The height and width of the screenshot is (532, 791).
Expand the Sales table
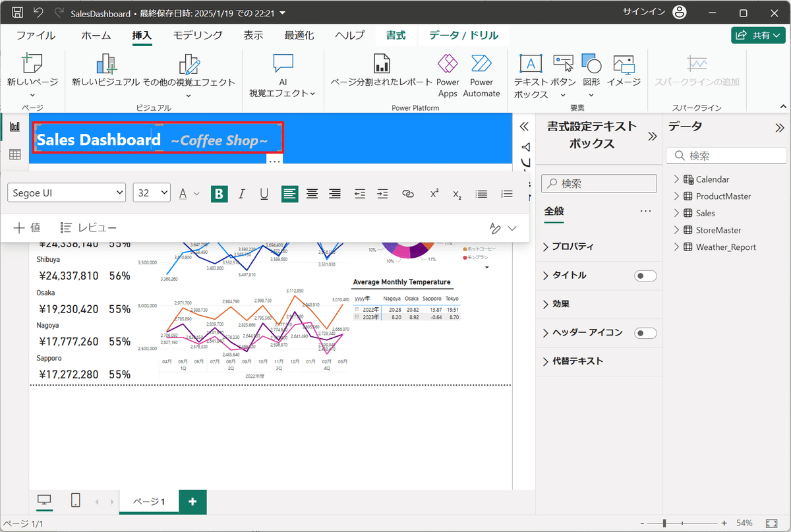click(x=677, y=213)
